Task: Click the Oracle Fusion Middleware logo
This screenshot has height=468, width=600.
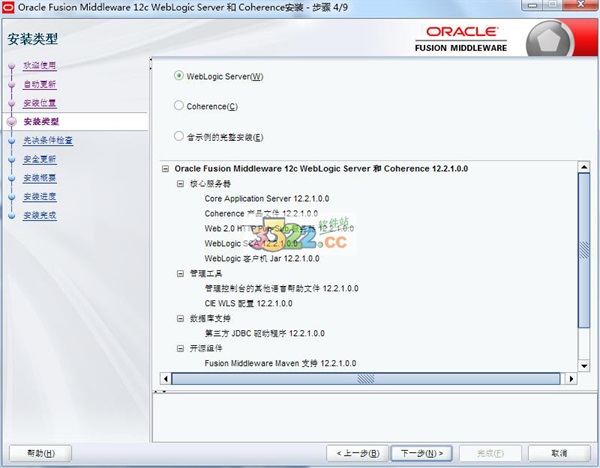Action: pyautogui.click(x=461, y=39)
